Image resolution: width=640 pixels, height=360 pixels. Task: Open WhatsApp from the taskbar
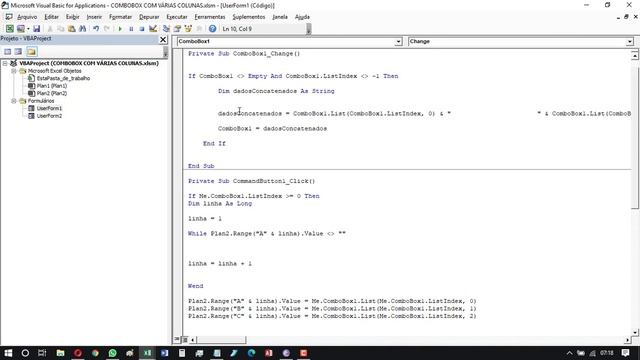112,353
